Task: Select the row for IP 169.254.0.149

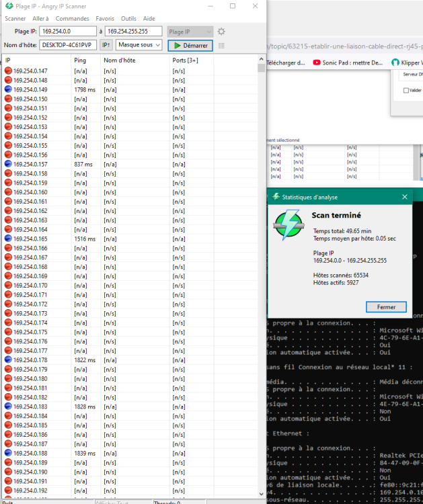Action: [x=130, y=89]
